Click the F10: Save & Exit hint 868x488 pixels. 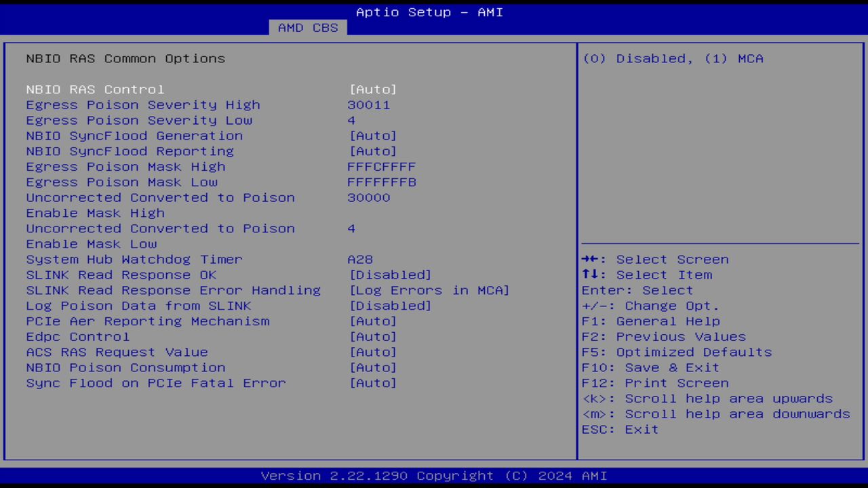click(x=651, y=367)
